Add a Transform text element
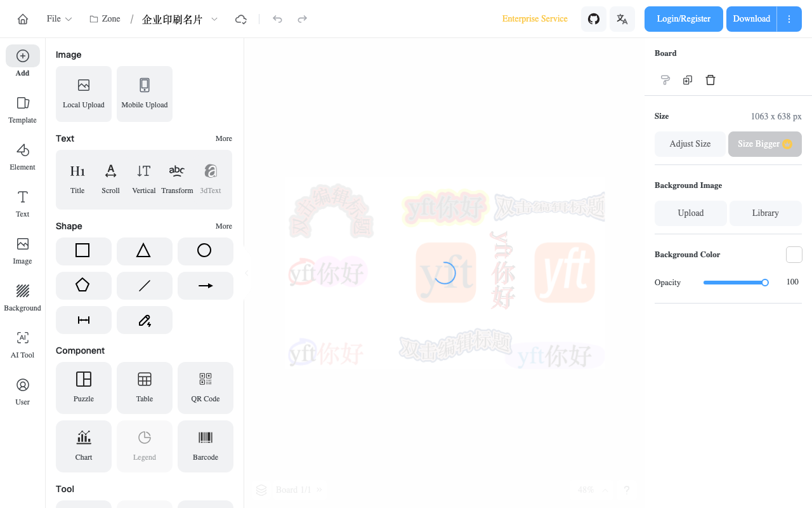This screenshot has height=508, width=812. (x=177, y=179)
